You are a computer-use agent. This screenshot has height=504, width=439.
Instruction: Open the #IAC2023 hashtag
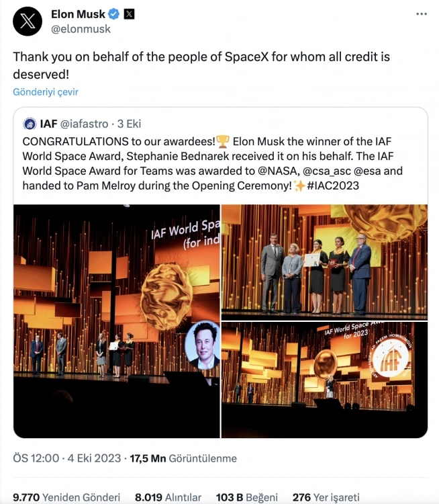pyautogui.click(x=333, y=185)
